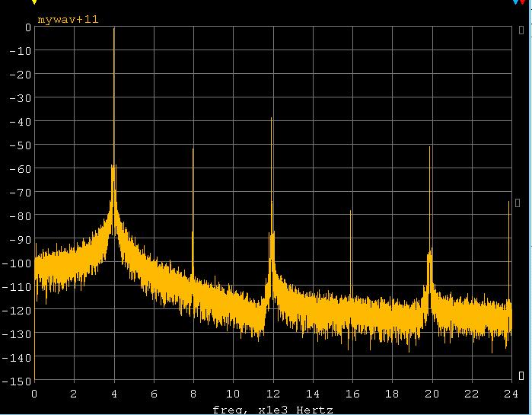Click the 6 tick label on frequency axis
This screenshot has height=415, width=532.
pos(154,394)
